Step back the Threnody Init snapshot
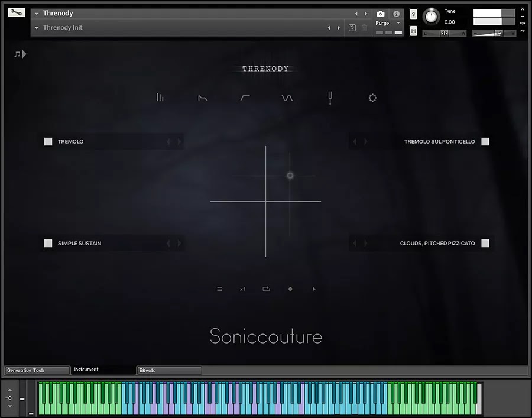Screen dimensions: 532x418 coord(329,27)
